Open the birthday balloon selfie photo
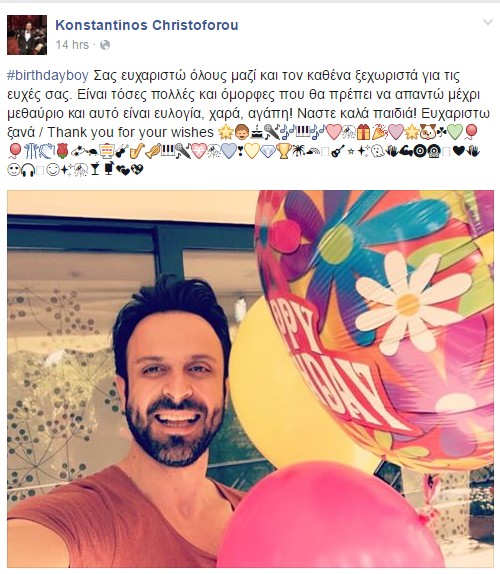The height and width of the screenshot is (574, 500). click(x=250, y=379)
